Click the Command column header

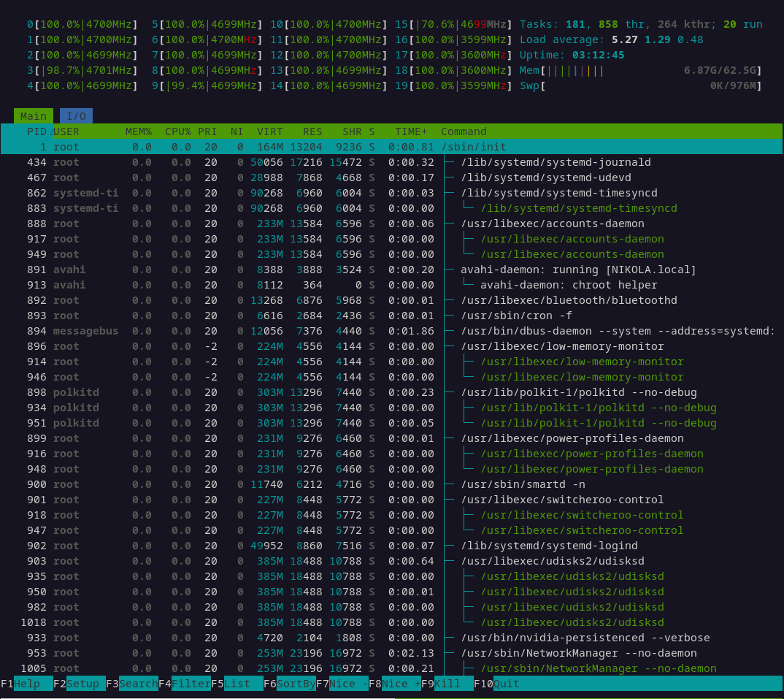pyautogui.click(x=464, y=131)
